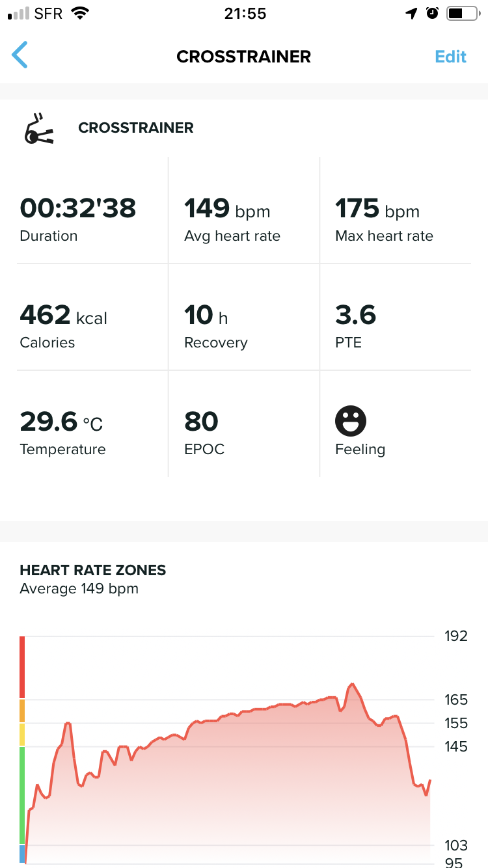Select the 149 bpm Avg heart rate cell
This screenshot has width=488, height=868.
[243, 219]
